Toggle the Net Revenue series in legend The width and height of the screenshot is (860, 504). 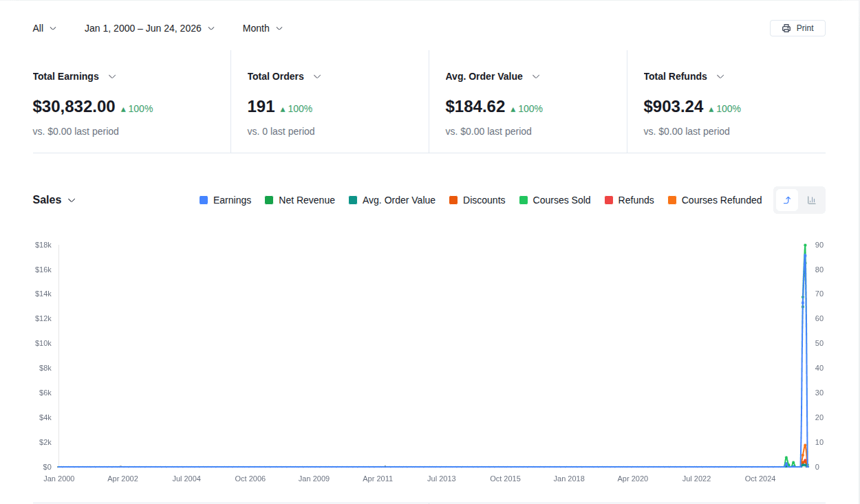pyautogui.click(x=299, y=200)
